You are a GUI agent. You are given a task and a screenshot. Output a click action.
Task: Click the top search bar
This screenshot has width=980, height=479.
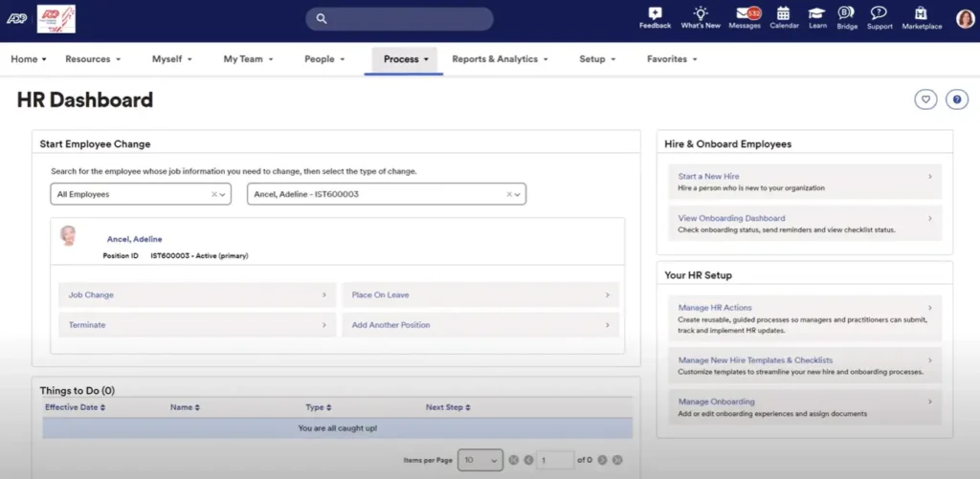[400, 18]
